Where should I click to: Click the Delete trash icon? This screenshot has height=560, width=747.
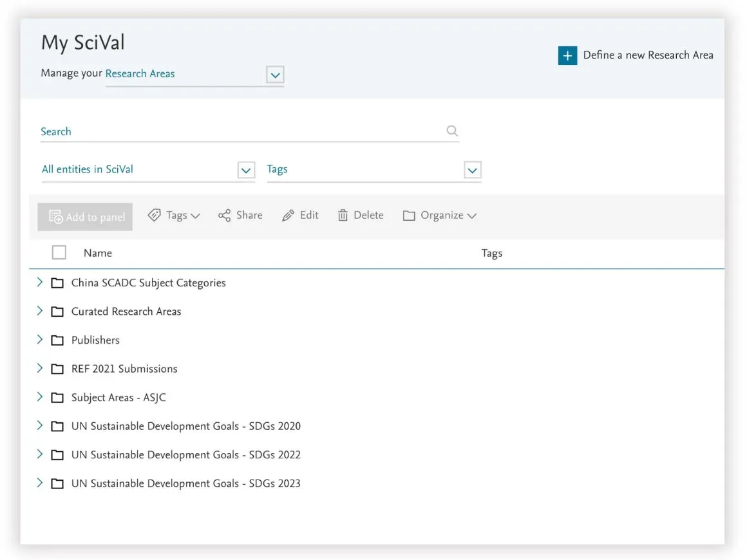(x=345, y=215)
